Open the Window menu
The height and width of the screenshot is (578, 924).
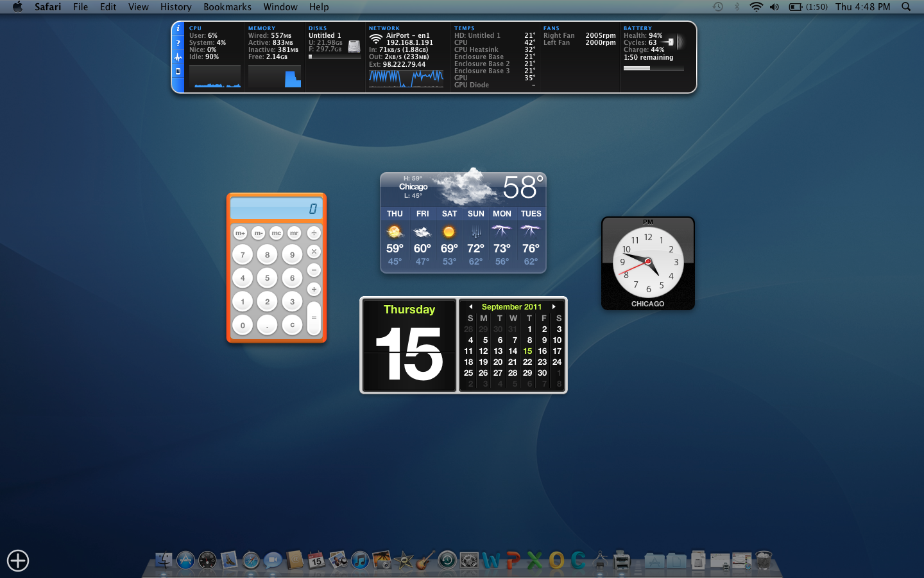(280, 6)
